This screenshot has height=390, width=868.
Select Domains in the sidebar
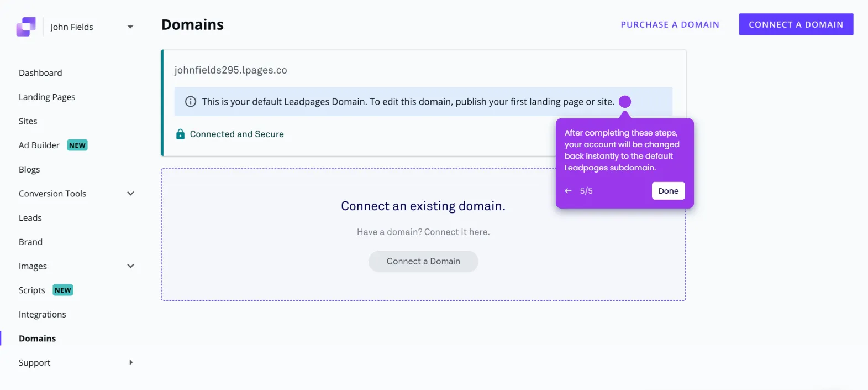(37, 339)
